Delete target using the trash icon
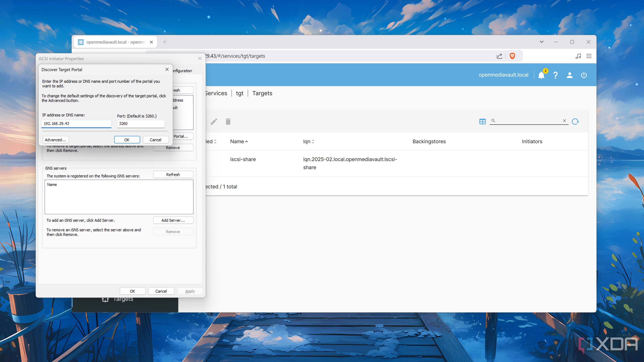644x362 pixels. click(228, 122)
